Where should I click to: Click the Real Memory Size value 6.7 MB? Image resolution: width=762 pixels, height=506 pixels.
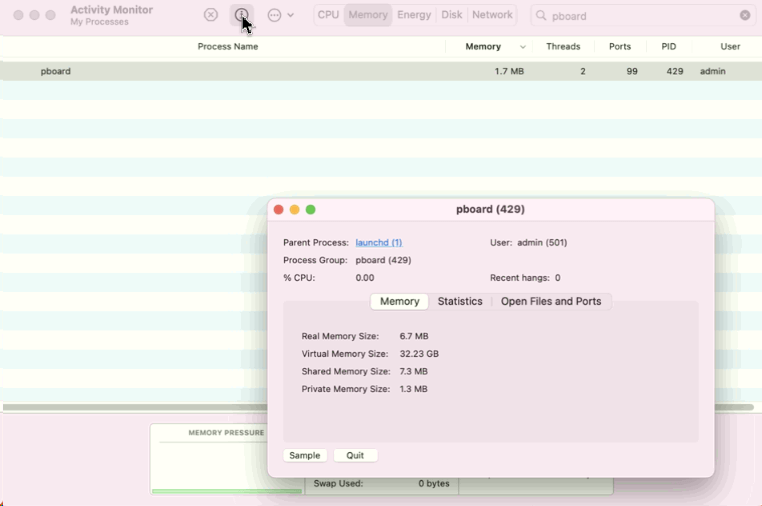tap(414, 336)
